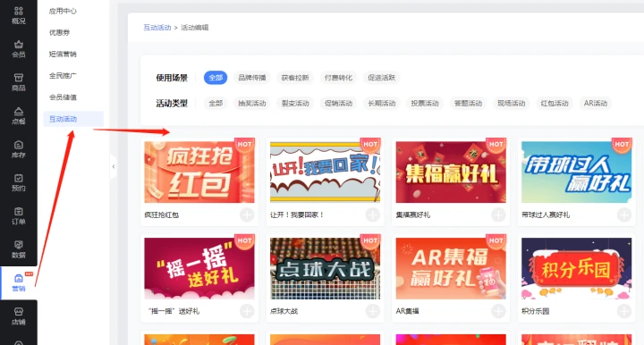Open the 预约 reservation icon
This screenshot has height=345, width=644.
pos(19,183)
